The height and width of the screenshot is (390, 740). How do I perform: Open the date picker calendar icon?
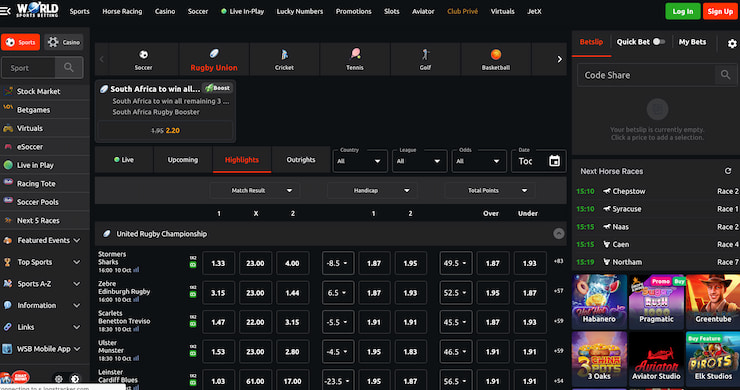pos(555,161)
